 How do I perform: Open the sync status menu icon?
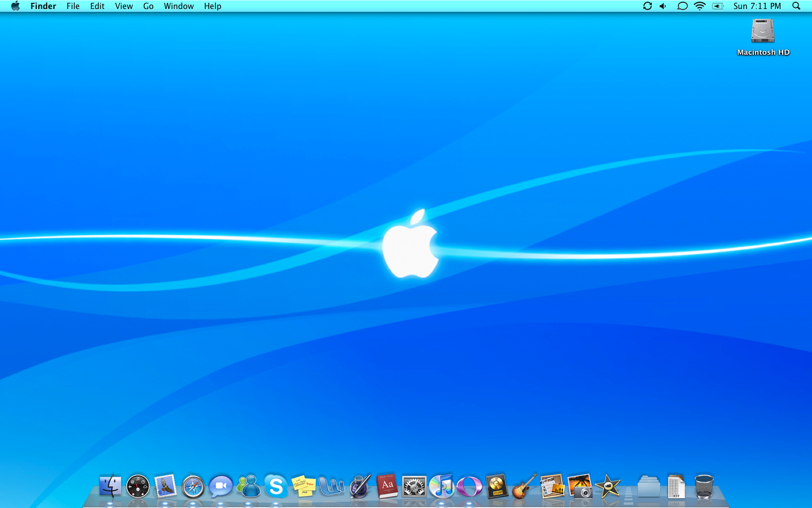pos(647,6)
